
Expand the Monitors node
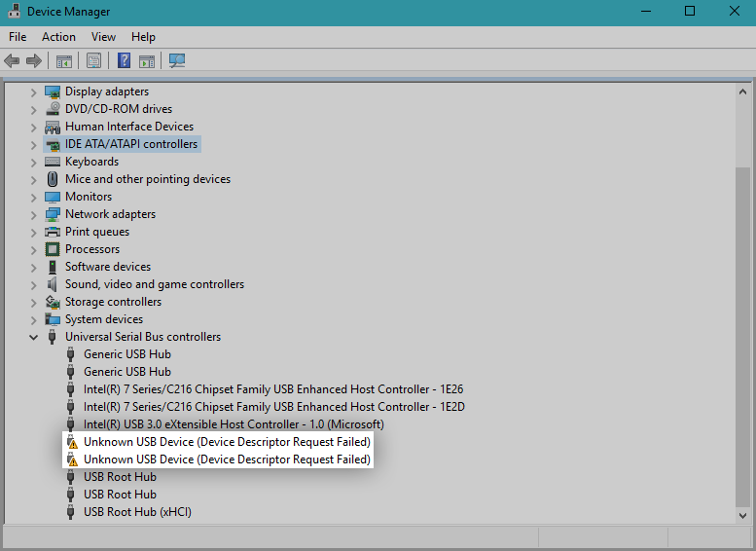click(x=33, y=198)
